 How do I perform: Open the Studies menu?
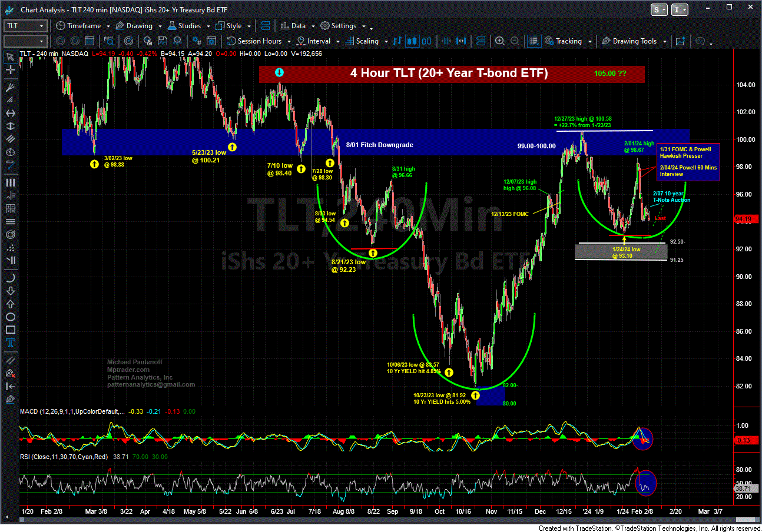[184, 26]
